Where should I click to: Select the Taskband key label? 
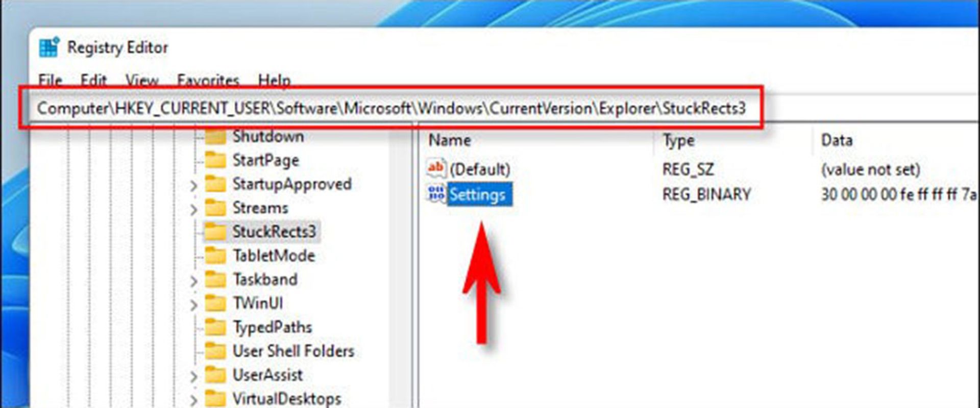click(265, 279)
